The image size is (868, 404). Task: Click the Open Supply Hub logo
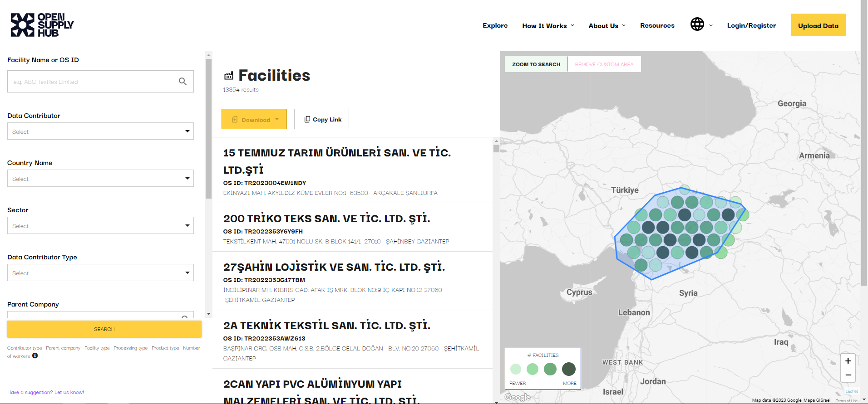42,25
